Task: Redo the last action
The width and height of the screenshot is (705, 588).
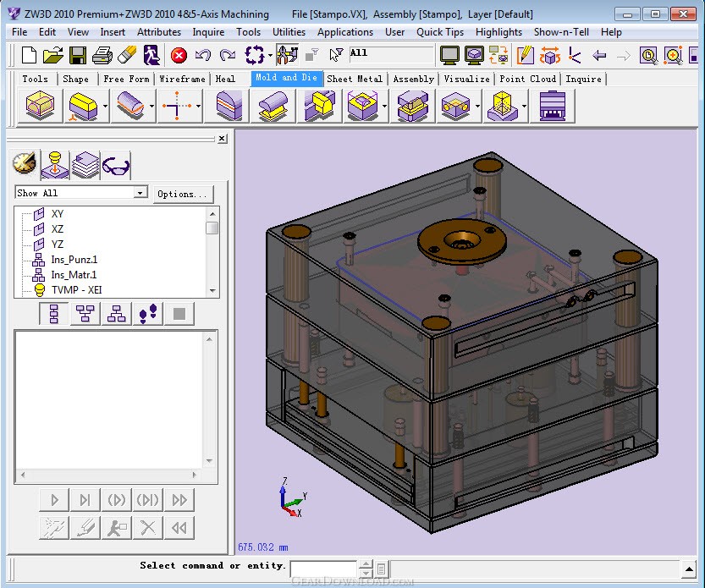Action: tap(228, 55)
